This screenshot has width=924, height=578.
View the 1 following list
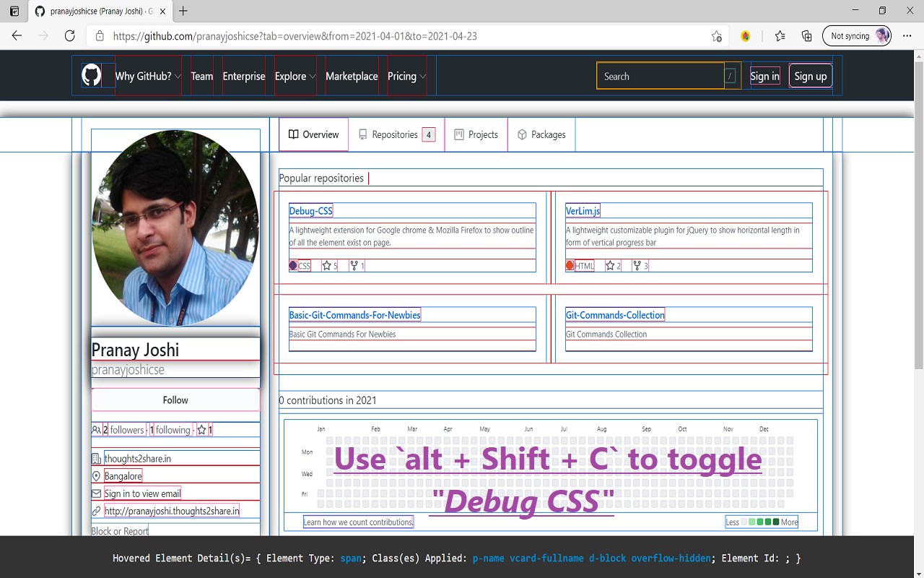(x=170, y=430)
